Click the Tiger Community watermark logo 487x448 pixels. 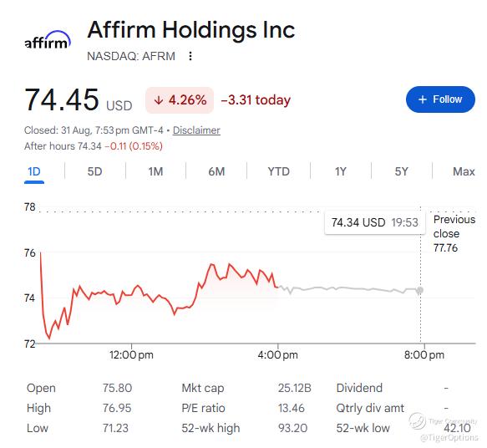click(x=417, y=420)
